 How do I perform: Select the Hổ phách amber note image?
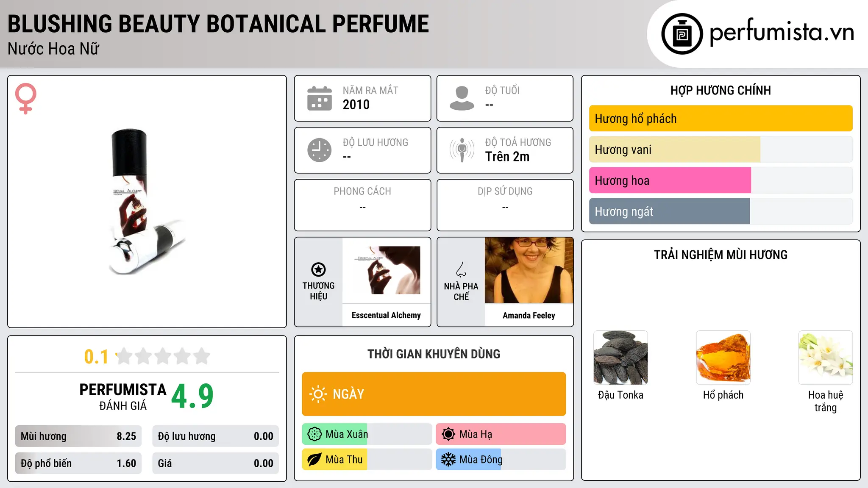[723, 358]
